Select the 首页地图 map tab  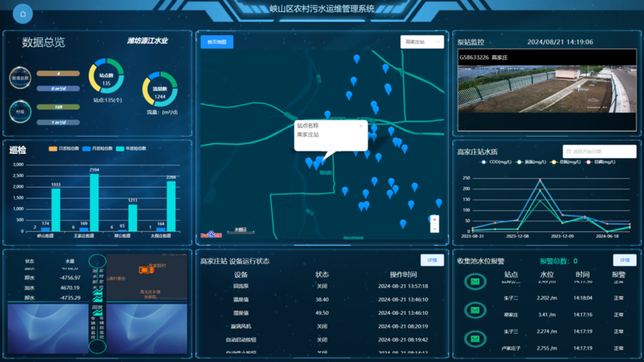click(217, 42)
